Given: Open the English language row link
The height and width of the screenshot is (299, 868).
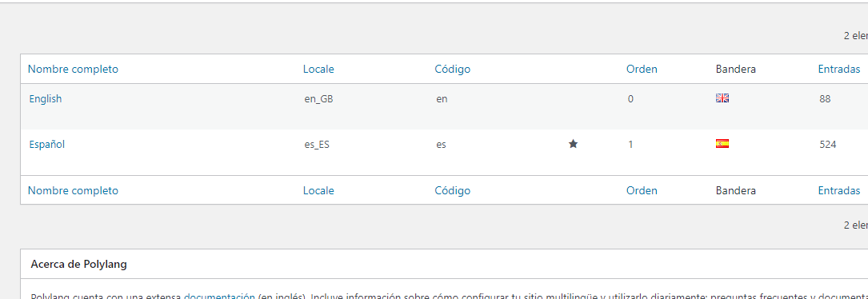Looking at the screenshot, I should 46,99.
